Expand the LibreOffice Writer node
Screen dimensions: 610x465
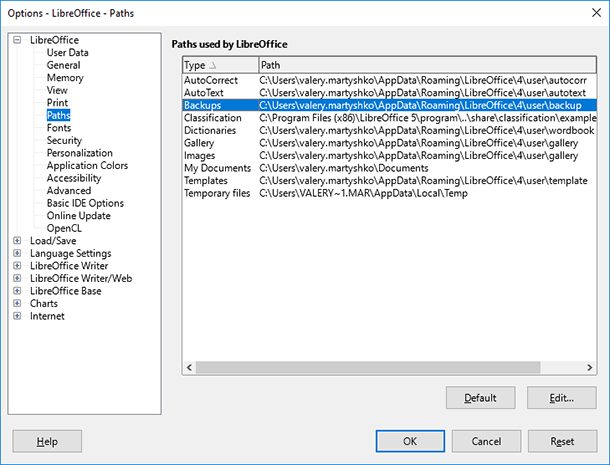17,265
